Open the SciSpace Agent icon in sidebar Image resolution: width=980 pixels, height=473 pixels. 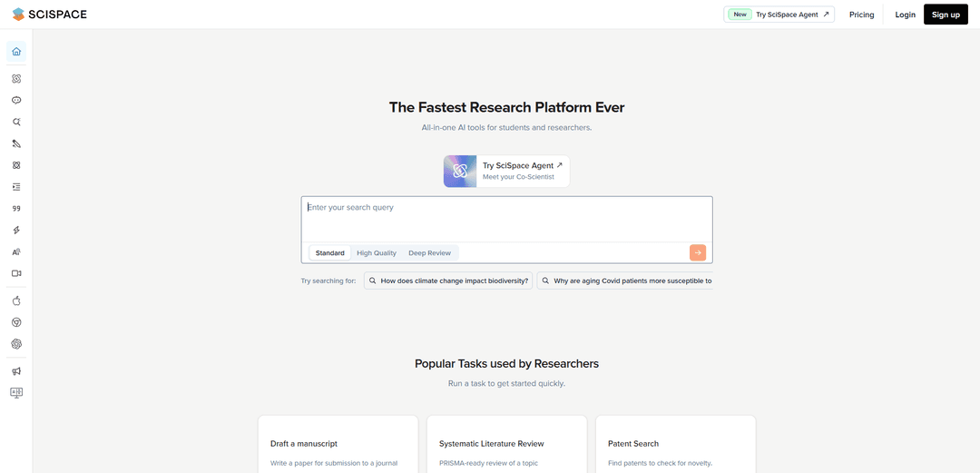point(16,79)
